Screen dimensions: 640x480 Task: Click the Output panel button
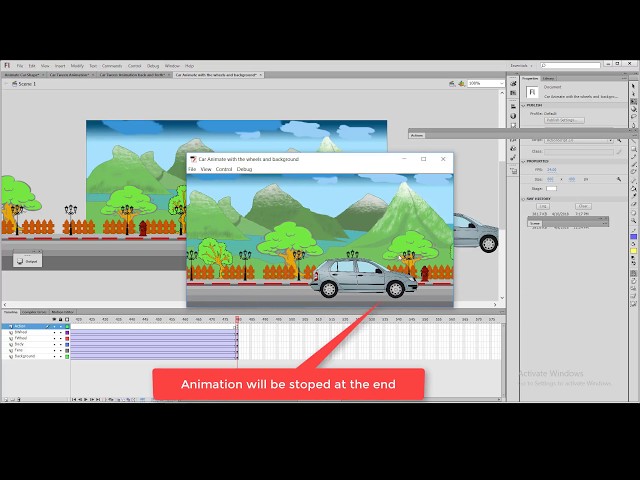pos(27,261)
